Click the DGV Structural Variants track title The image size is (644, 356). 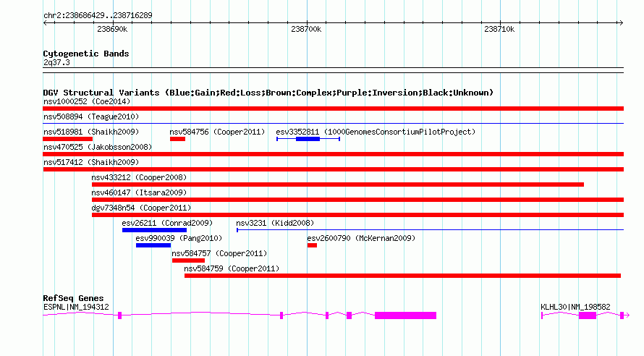point(268,93)
